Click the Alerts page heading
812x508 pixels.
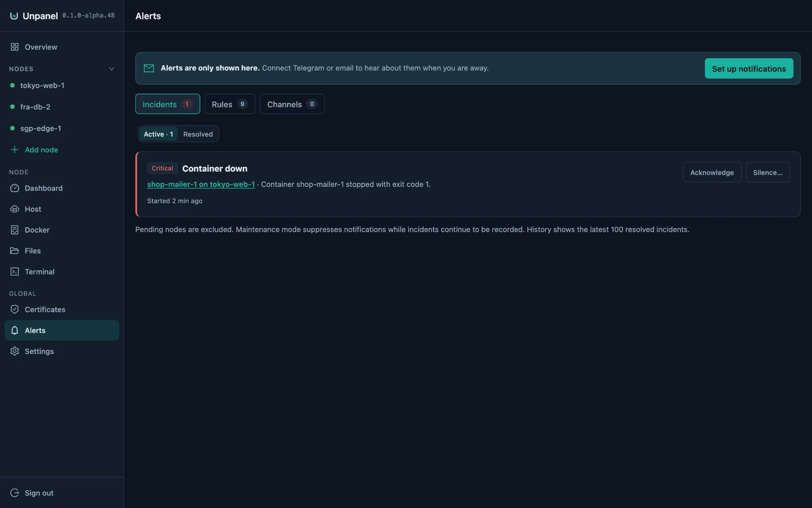pos(148,16)
